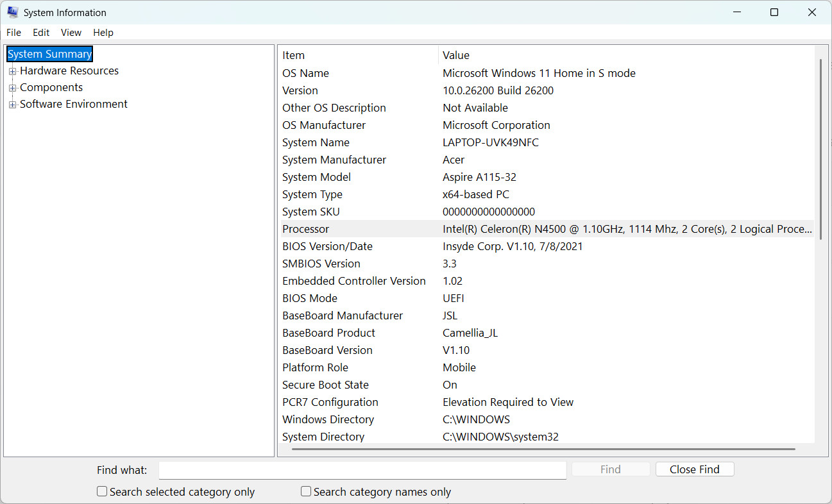832x504 pixels.
Task: Select the Software Environment category
Action: pos(74,104)
